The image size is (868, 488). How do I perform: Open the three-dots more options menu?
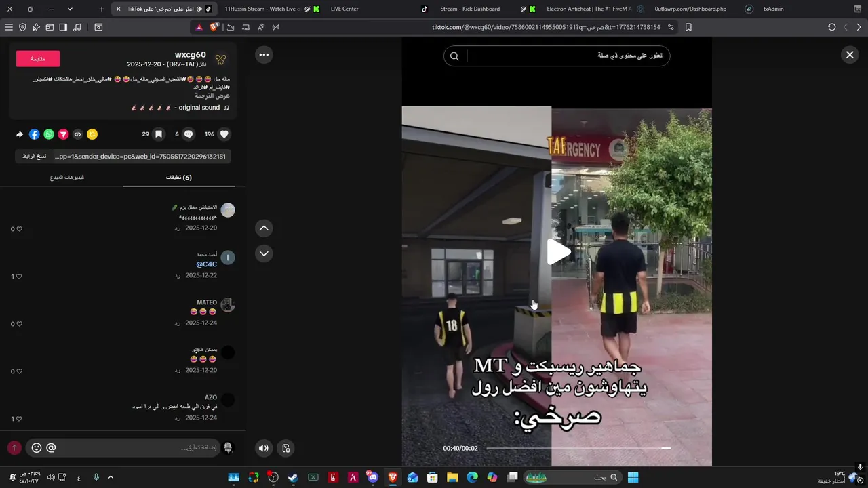[x=264, y=55]
